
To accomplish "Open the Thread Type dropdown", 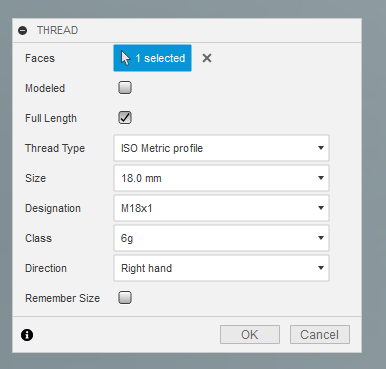I will tap(221, 148).
